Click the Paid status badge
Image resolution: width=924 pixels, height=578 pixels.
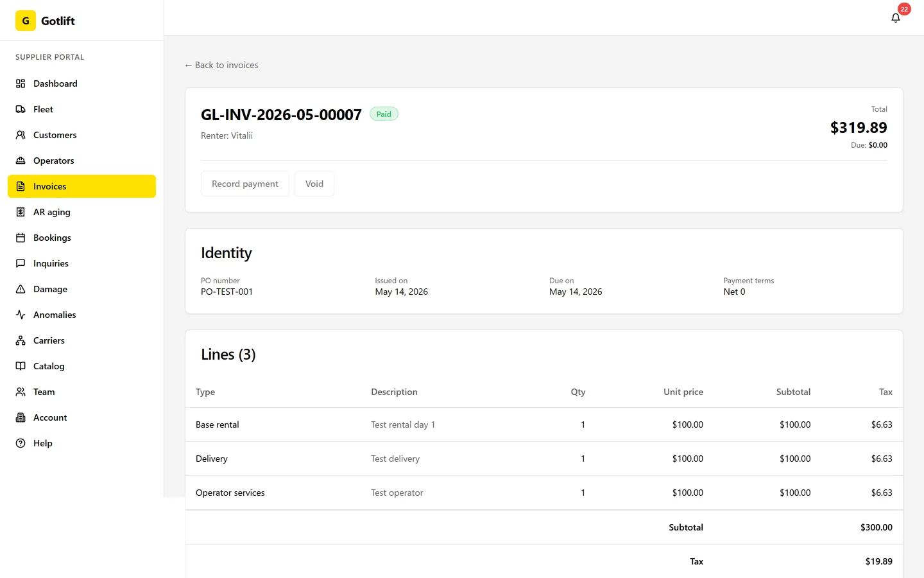pos(384,114)
